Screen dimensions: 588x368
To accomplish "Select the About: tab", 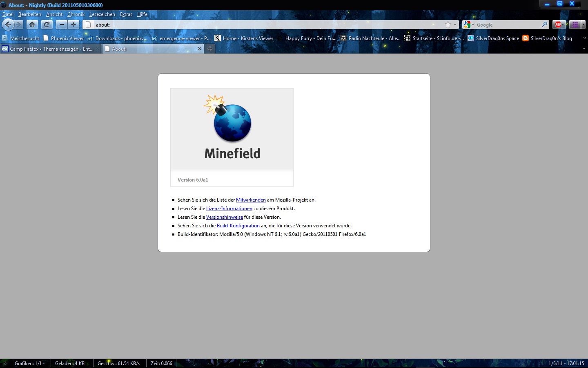I will click(x=153, y=49).
